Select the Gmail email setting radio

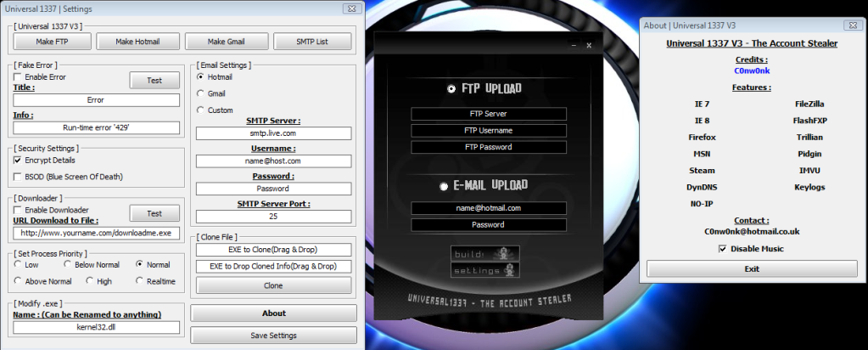pyautogui.click(x=201, y=93)
